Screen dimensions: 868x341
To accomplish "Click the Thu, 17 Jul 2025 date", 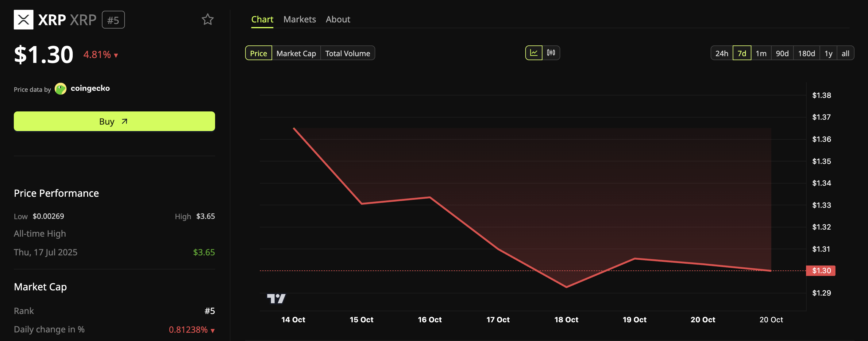I will [45, 252].
